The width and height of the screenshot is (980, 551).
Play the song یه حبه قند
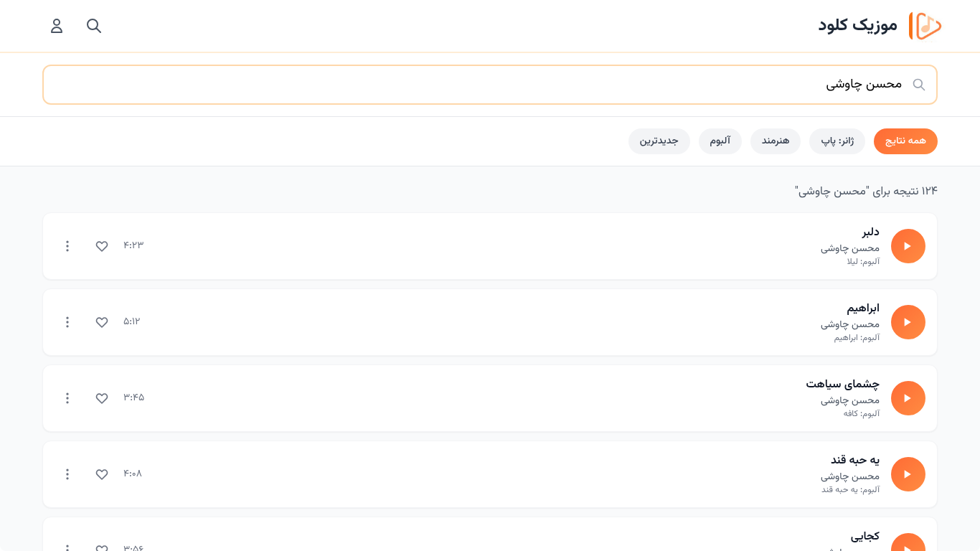click(x=908, y=474)
